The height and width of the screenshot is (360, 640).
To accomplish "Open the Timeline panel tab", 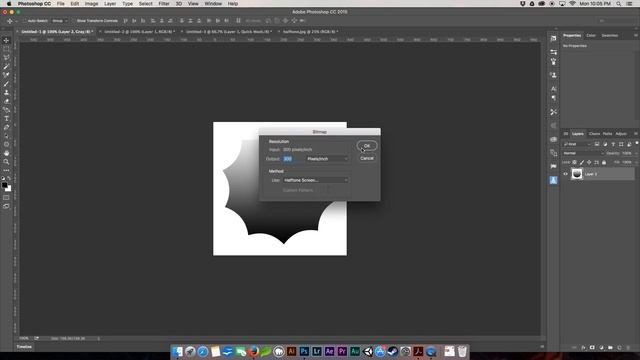I will (x=24, y=347).
